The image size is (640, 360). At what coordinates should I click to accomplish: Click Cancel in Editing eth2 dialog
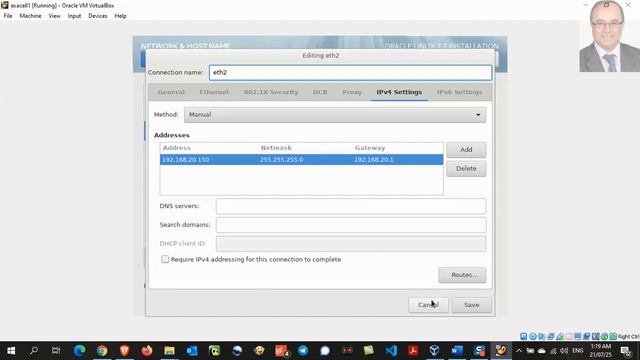[429, 305]
